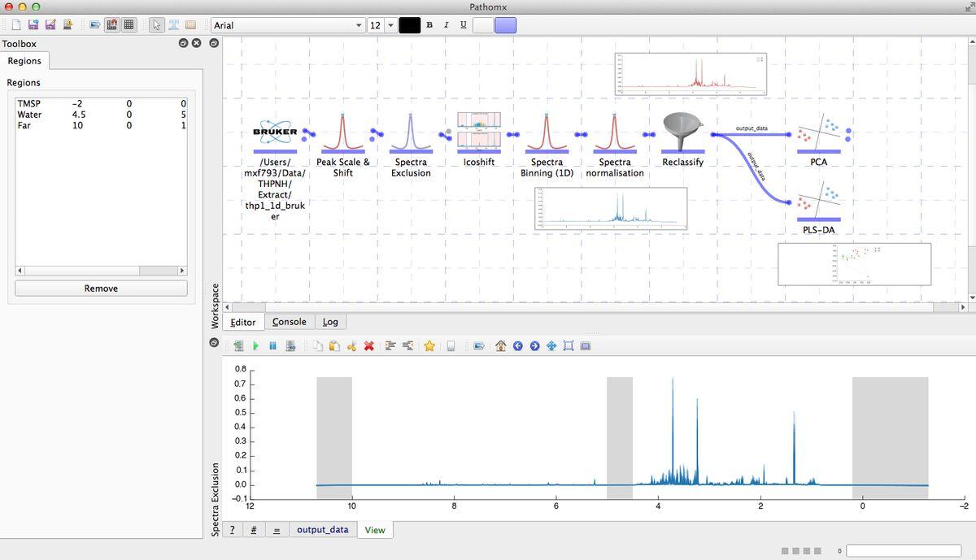Select the Spectra Binning (1D) node
Image resolution: width=976 pixels, height=560 pixels.
547,134
